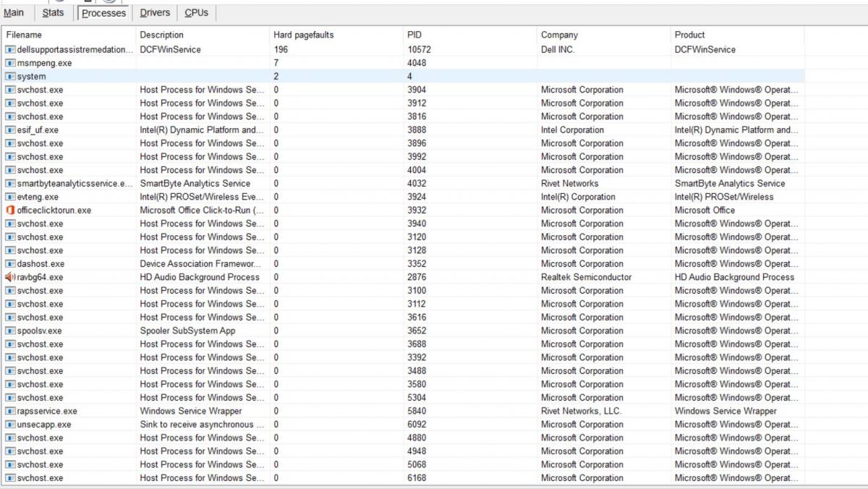Click the 'Spooler SubSystem App' description

pyautogui.click(x=187, y=331)
